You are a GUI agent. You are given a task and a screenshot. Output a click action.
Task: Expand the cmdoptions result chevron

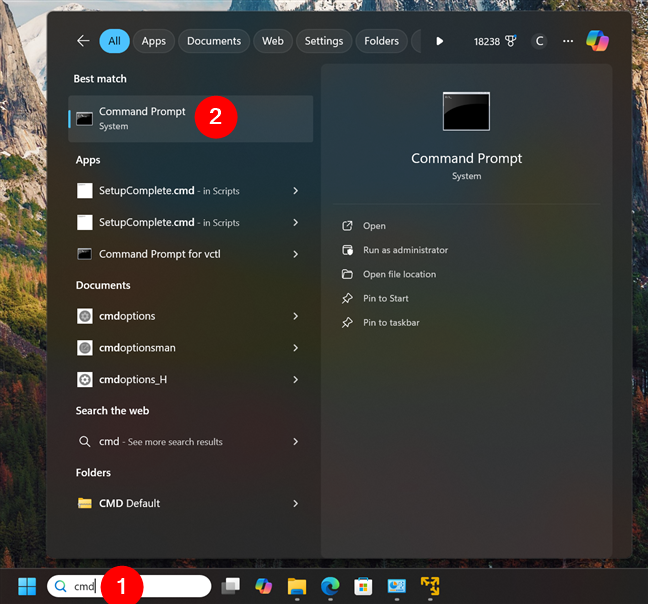tap(295, 316)
